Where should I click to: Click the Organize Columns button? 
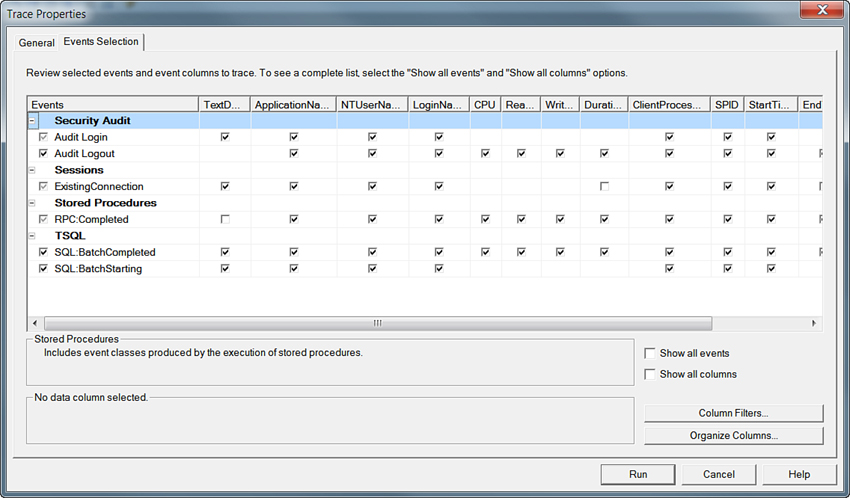coord(733,436)
